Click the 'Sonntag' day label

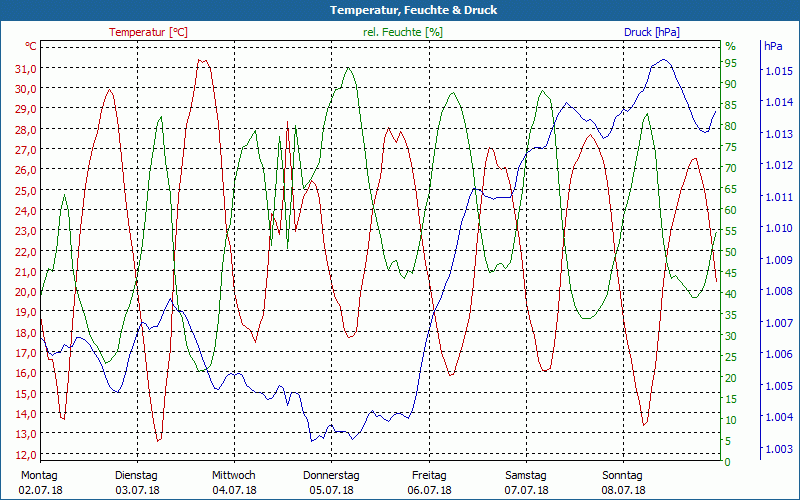[623, 475]
